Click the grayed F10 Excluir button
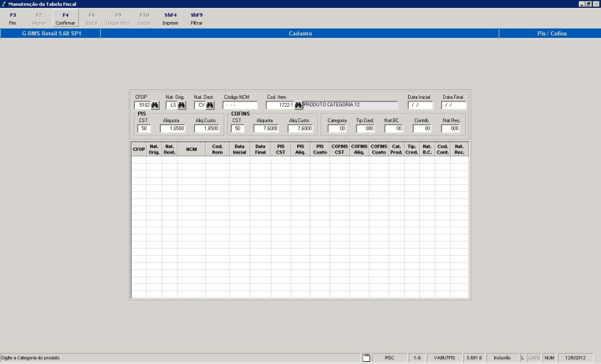601x364 pixels. click(x=144, y=19)
